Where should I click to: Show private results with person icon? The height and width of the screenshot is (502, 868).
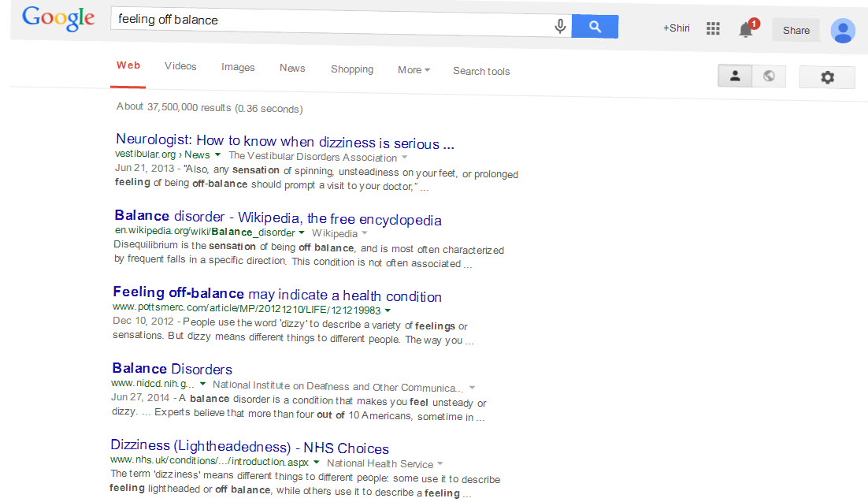coord(735,76)
